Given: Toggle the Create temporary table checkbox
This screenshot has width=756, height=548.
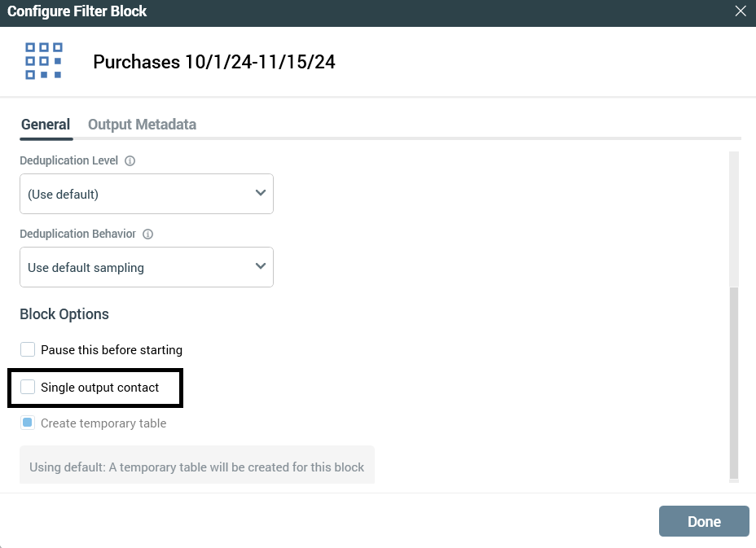Looking at the screenshot, I should point(29,423).
